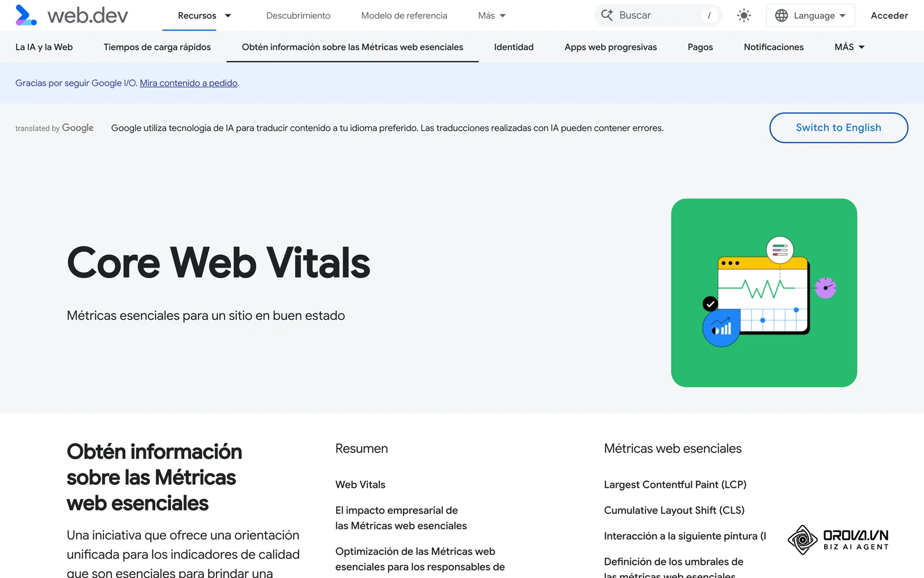Screen dimensions: 924x578
Task: Toggle the light/dark theme sun icon
Action: [x=744, y=16]
